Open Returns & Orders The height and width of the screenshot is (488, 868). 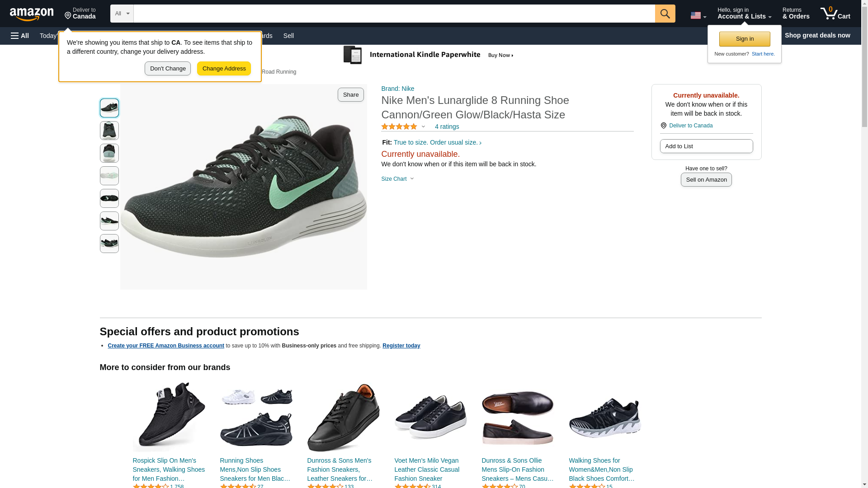[x=796, y=14]
